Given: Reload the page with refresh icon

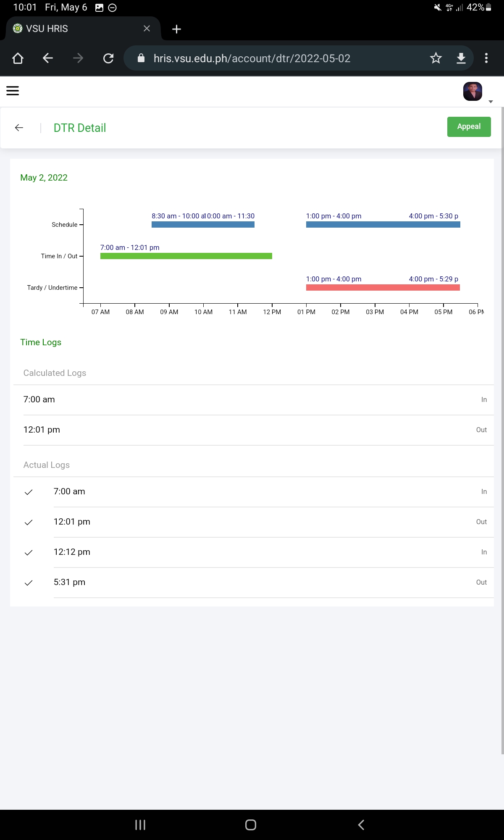Looking at the screenshot, I should pyautogui.click(x=108, y=58).
